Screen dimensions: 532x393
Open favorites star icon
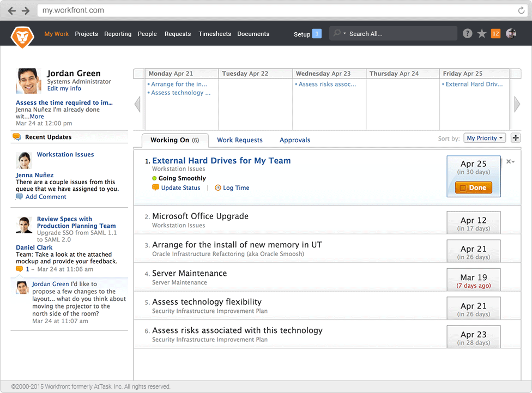point(482,34)
